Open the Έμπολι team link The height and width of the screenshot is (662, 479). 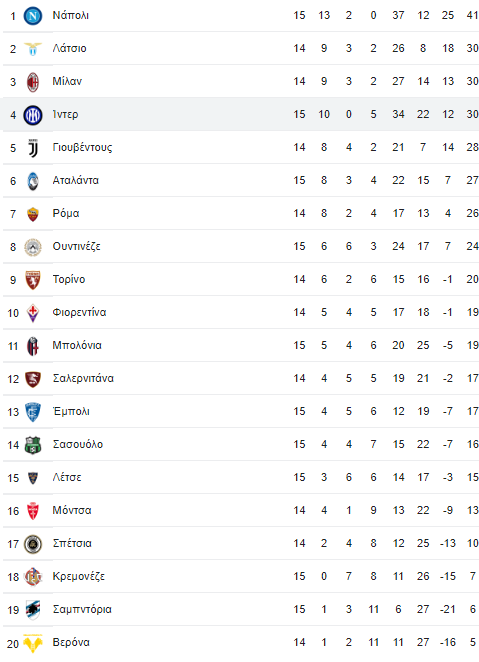71,411
